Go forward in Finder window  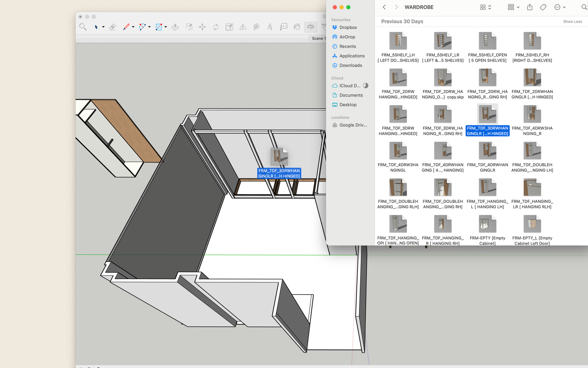396,7
